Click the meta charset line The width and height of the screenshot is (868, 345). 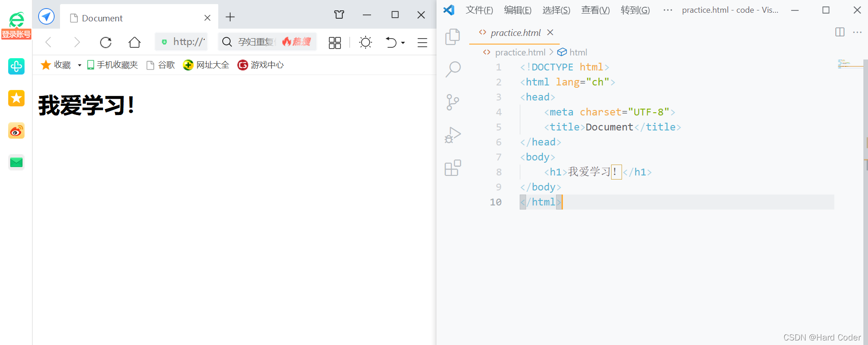609,112
